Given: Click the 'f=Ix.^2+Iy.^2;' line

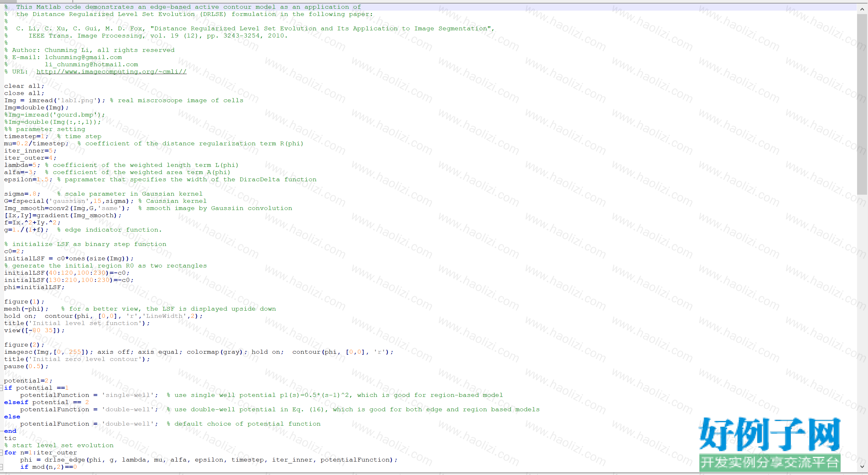Looking at the screenshot, I should tap(32, 222).
